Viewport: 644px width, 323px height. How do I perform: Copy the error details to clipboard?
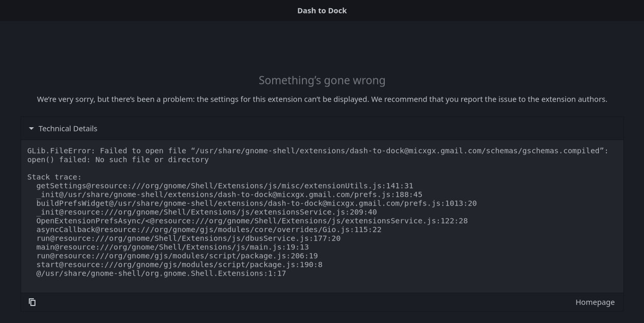[x=32, y=302]
